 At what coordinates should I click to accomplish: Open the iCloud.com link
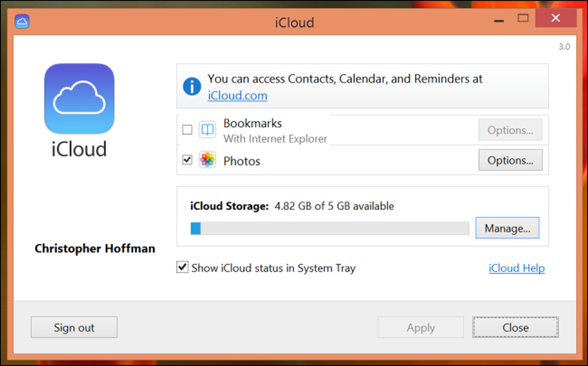coord(238,96)
